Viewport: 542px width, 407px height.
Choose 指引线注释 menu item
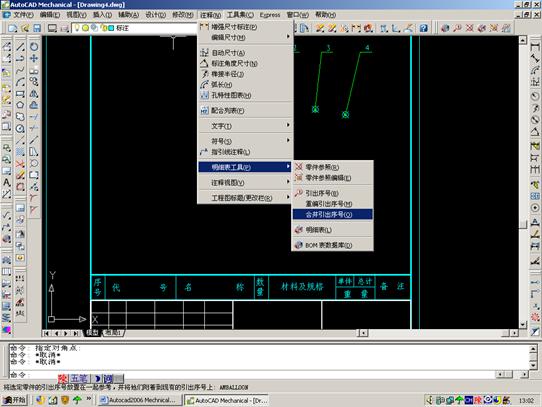click(x=245, y=152)
